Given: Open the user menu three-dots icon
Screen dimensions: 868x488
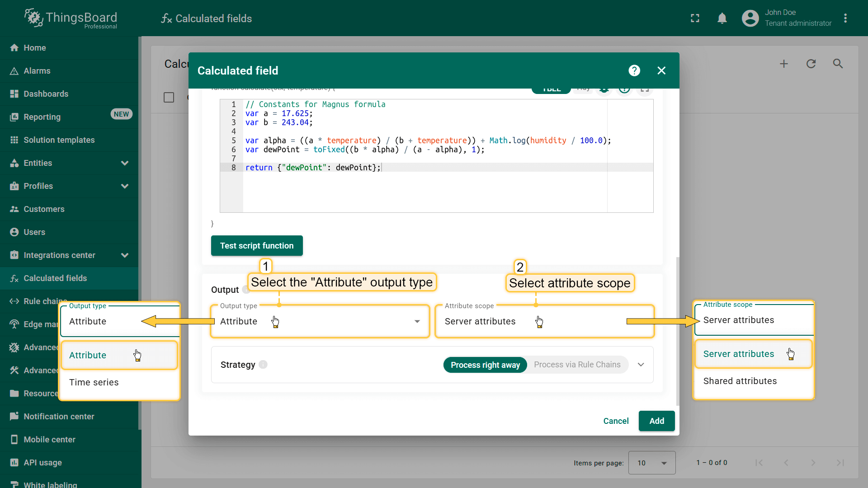Looking at the screenshot, I should pyautogui.click(x=845, y=19).
